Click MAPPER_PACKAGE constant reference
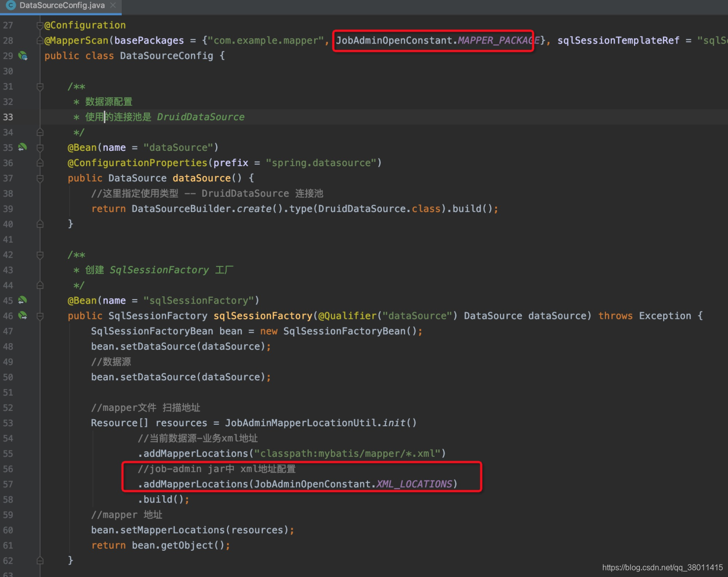 tap(499, 41)
